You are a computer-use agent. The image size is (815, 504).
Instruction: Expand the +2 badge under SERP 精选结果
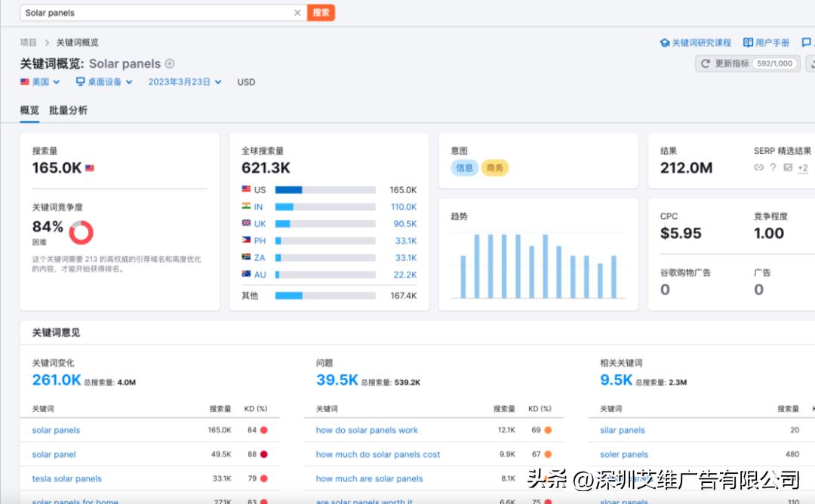(x=804, y=167)
